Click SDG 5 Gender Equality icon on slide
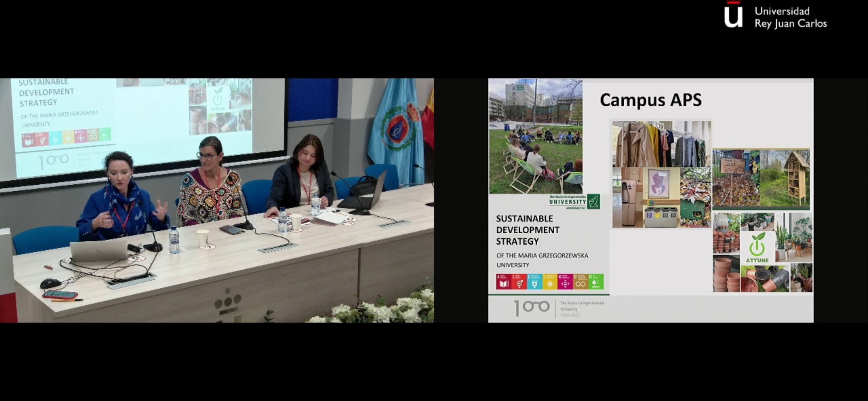868x401 pixels. (x=519, y=282)
